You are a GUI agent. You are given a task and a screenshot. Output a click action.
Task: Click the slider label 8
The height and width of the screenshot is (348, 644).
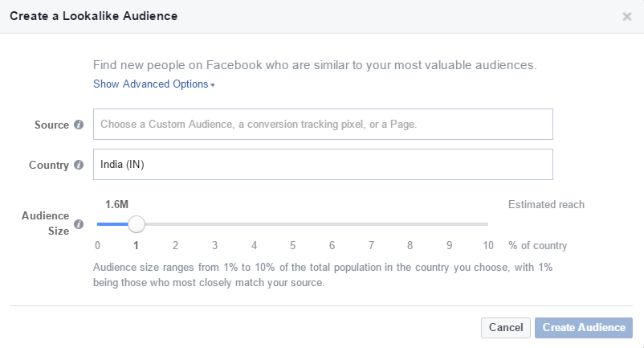[410, 245]
